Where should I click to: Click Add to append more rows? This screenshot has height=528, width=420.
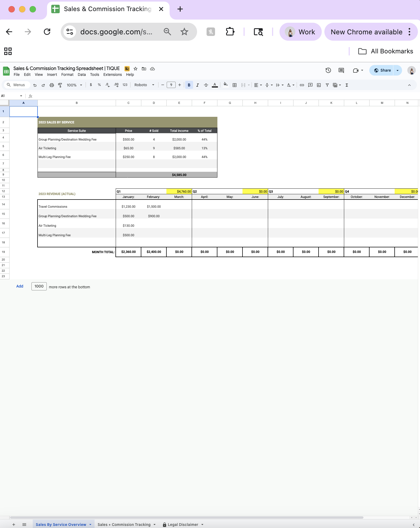coord(20,286)
